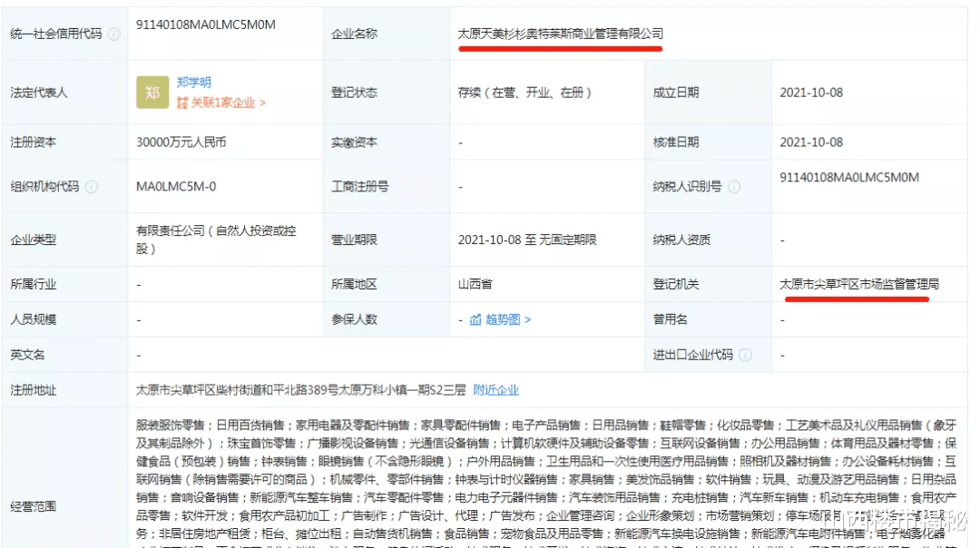Select the 登记机关 label

pos(676,284)
